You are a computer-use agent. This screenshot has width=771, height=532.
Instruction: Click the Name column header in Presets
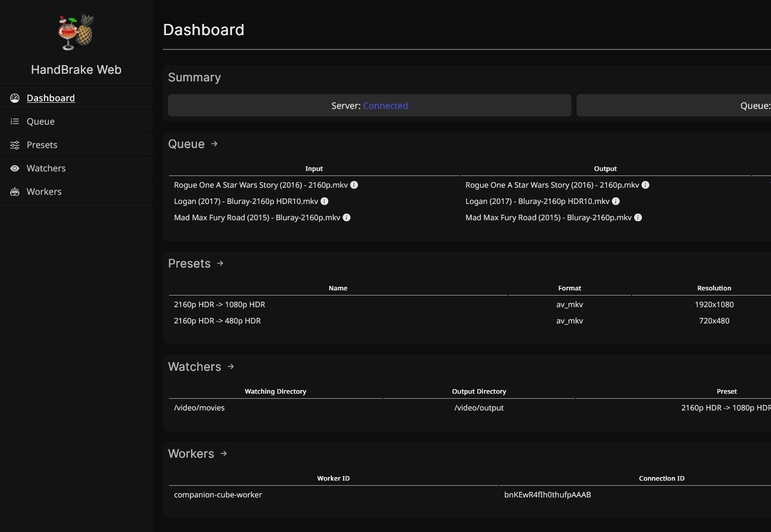coord(338,288)
